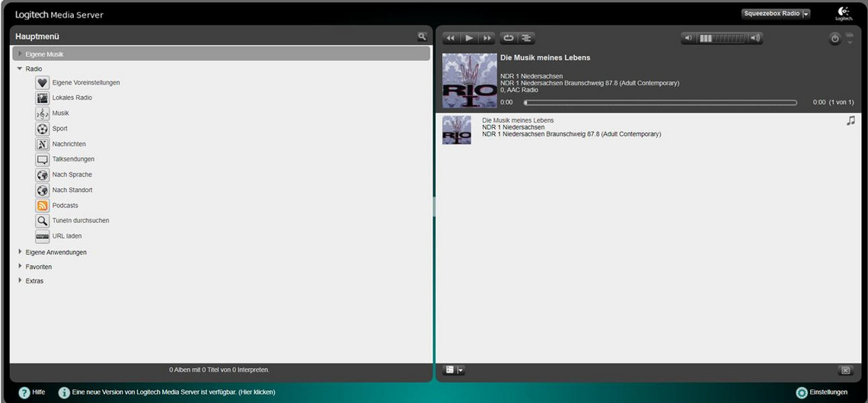Open the Nach Standort globe icon
Screen dimensions: 868x403
pos(42,190)
